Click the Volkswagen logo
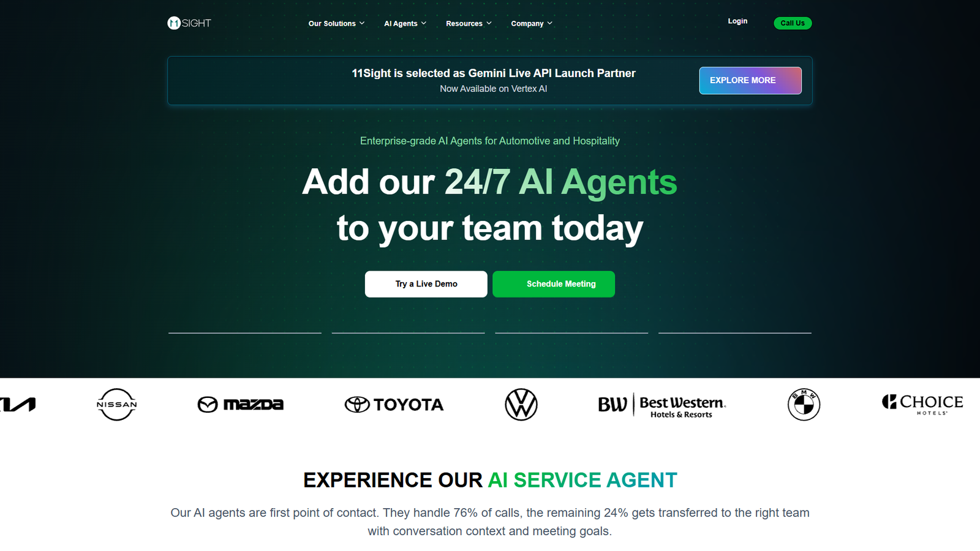 (521, 404)
